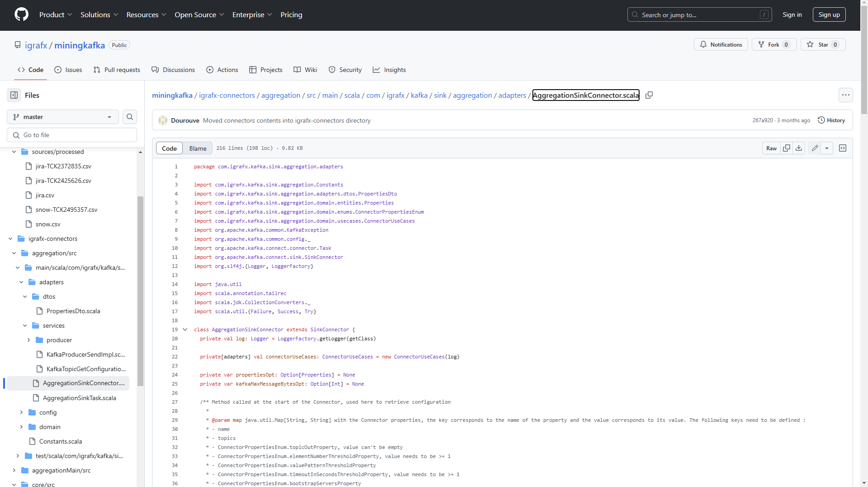Click the search files magnifier icon
Viewport: 868px width, 487px height.
point(130,117)
